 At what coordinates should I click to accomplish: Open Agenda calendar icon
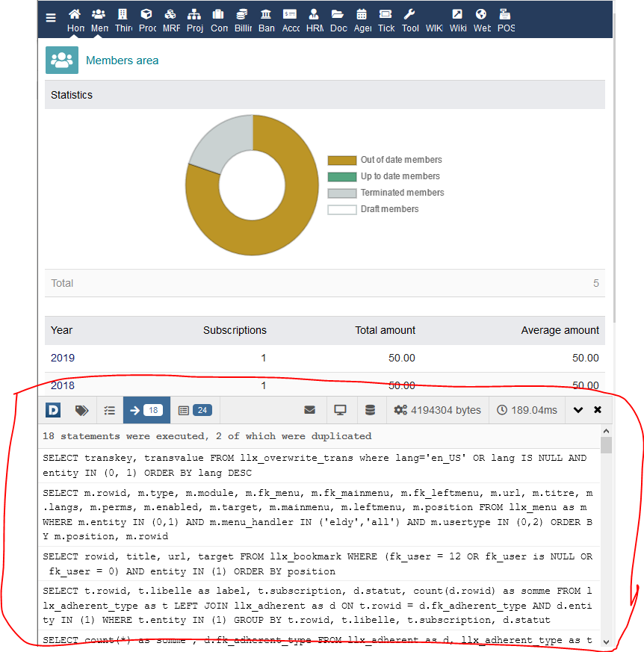(x=362, y=14)
